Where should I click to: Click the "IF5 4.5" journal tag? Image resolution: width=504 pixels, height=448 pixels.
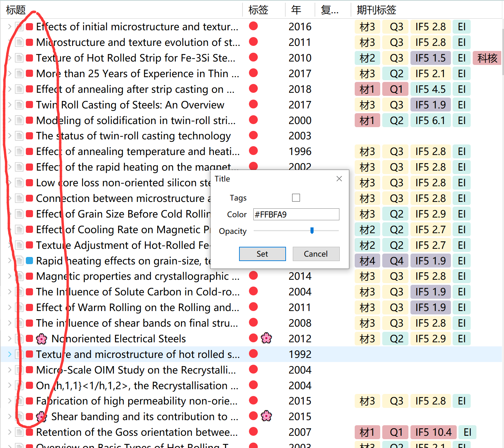point(431,89)
